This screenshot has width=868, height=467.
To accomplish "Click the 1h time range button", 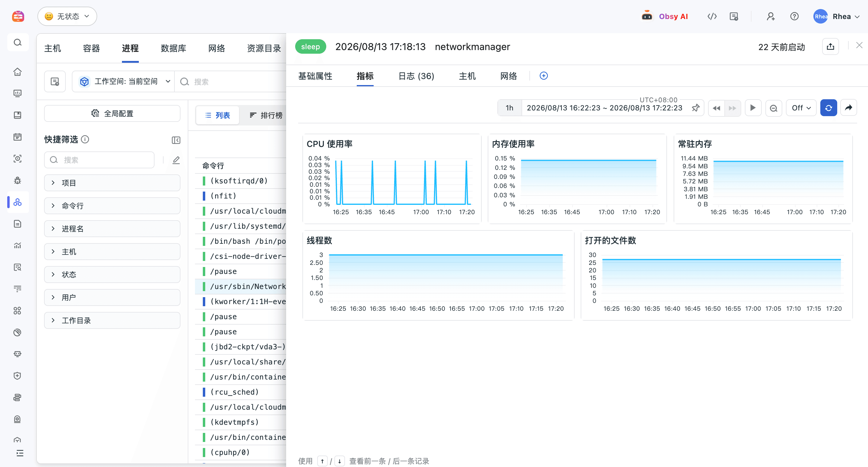I will pos(509,108).
